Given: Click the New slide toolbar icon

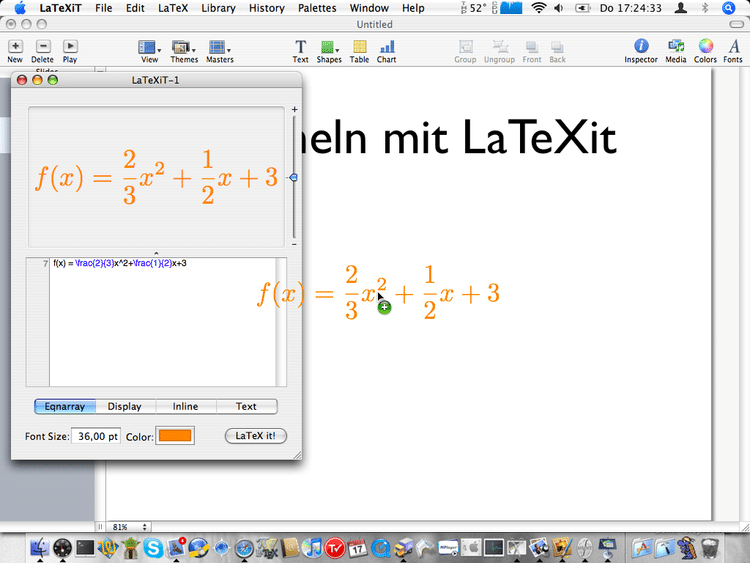Looking at the screenshot, I should click(15, 47).
